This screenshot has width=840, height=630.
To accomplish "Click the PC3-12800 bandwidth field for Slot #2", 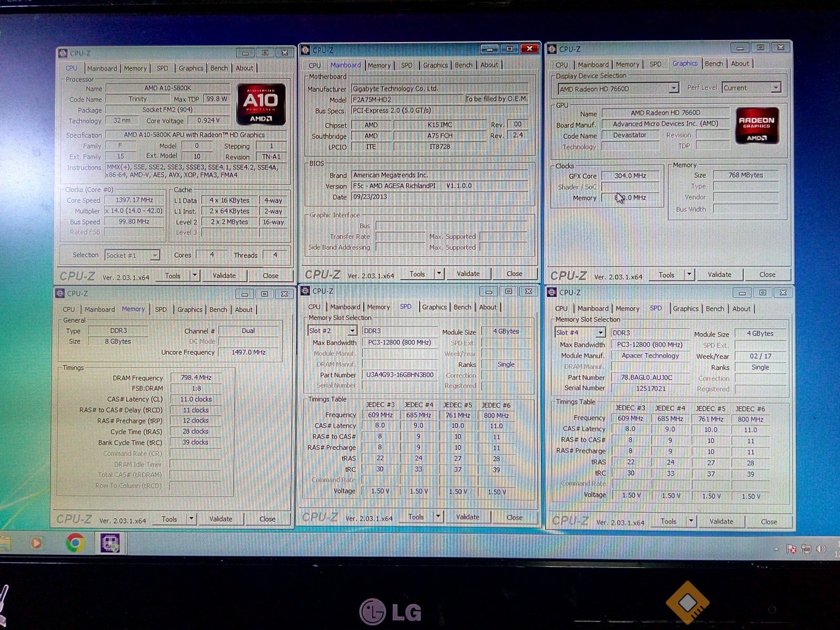I will pyautogui.click(x=400, y=342).
